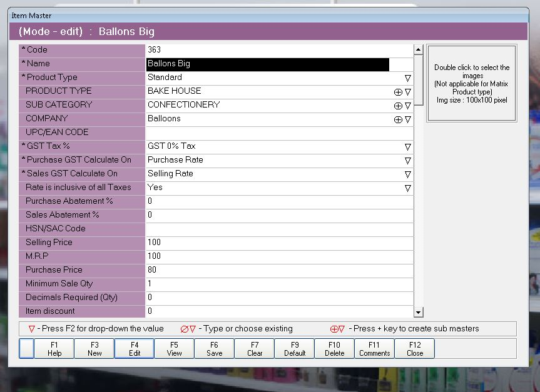Screen dimensions: 540x392
Task: Click plus icon to add SUB CATEGORY sub master
Action: coord(398,106)
